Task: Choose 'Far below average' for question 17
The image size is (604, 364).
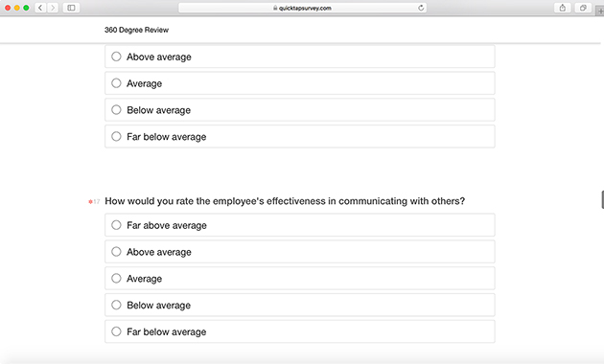Action: [x=300, y=331]
